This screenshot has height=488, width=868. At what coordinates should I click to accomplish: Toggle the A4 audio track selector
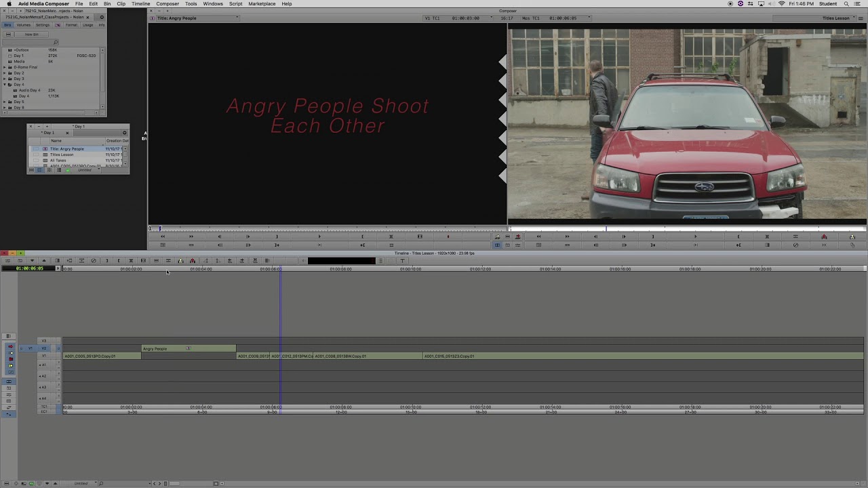tap(44, 399)
